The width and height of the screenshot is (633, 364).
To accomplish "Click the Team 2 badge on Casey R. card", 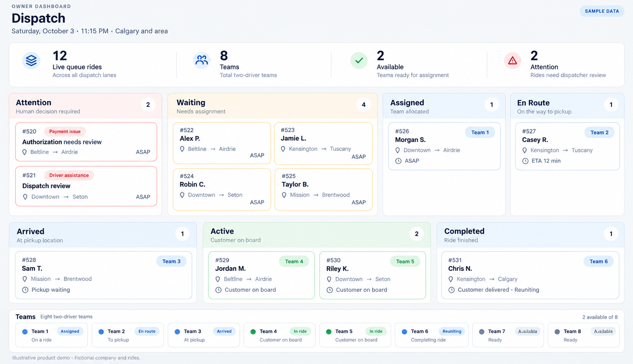I will click(599, 132).
